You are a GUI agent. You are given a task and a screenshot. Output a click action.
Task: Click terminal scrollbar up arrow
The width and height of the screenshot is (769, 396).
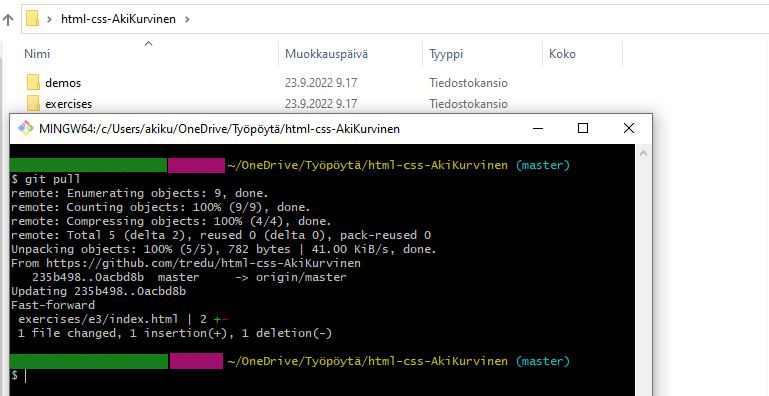pos(643,154)
